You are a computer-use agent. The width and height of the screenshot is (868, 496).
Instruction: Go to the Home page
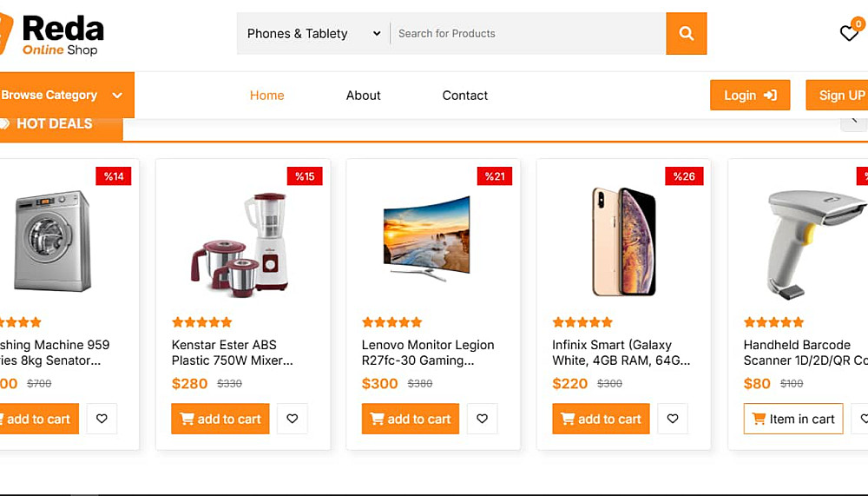point(266,96)
